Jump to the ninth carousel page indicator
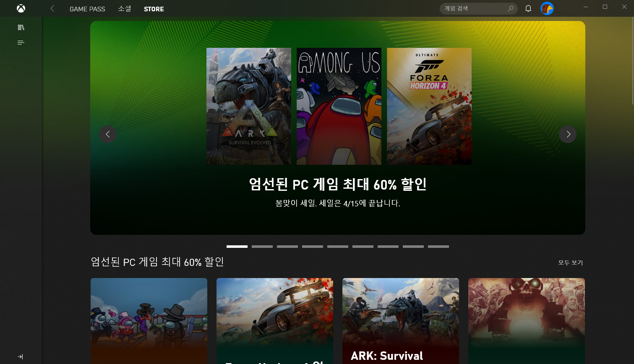The width and height of the screenshot is (634, 364). pos(438,247)
